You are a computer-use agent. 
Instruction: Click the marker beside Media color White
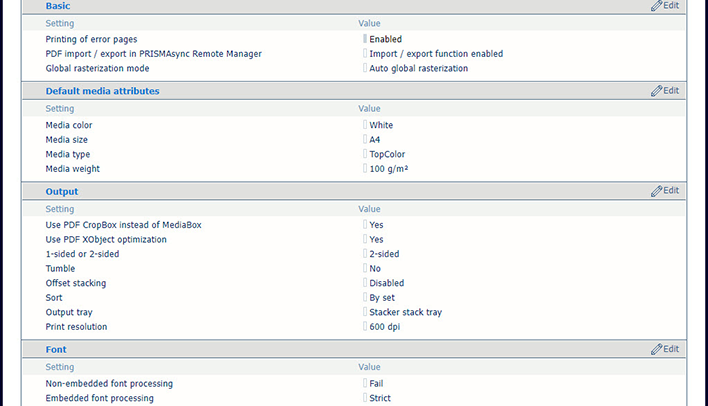coord(365,125)
